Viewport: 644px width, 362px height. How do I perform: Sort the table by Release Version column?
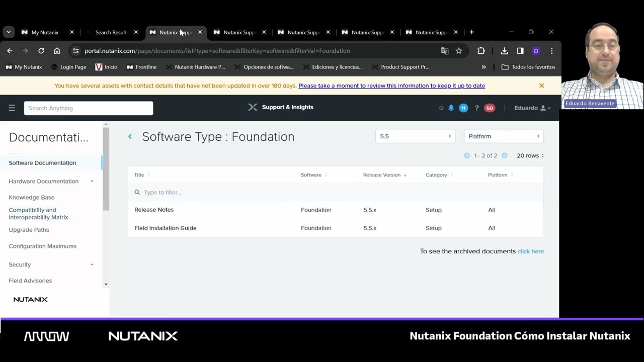coord(384,175)
